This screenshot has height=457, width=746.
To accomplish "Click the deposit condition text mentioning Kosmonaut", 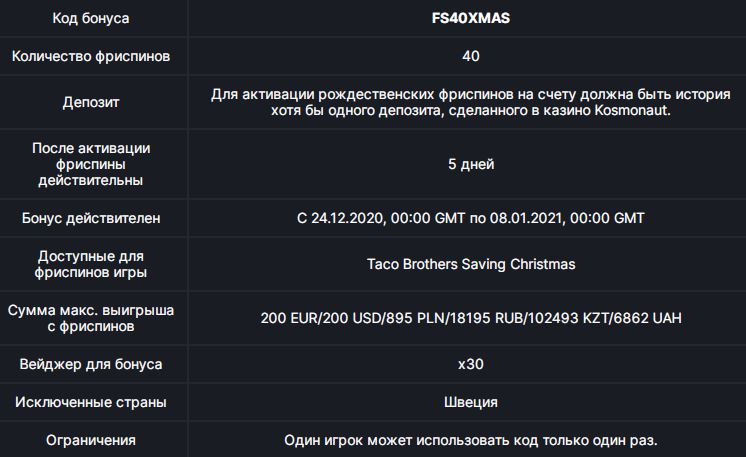I will [x=471, y=103].
